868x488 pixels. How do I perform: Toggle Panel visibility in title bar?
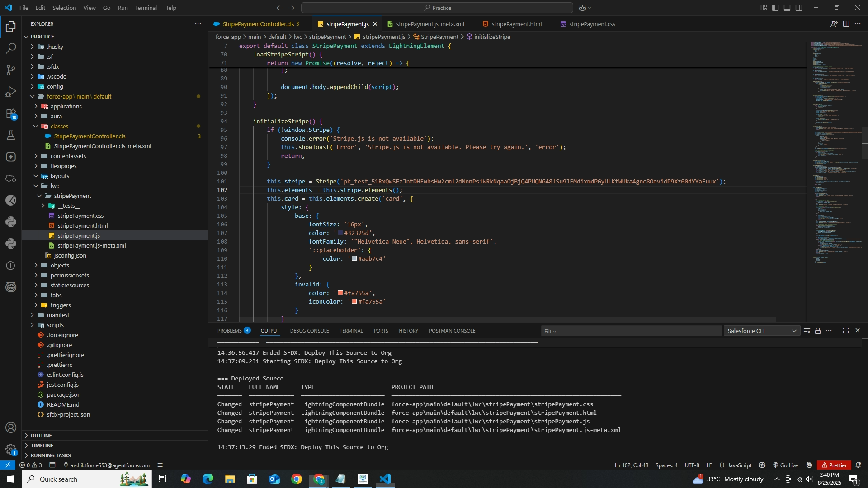tap(787, 8)
